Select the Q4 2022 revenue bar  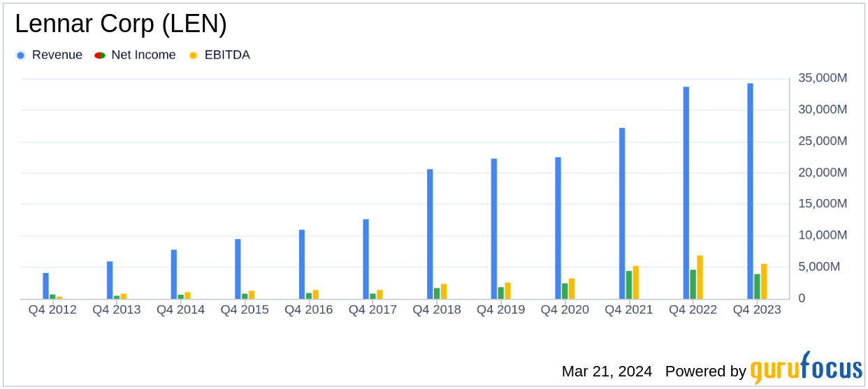tap(686, 193)
